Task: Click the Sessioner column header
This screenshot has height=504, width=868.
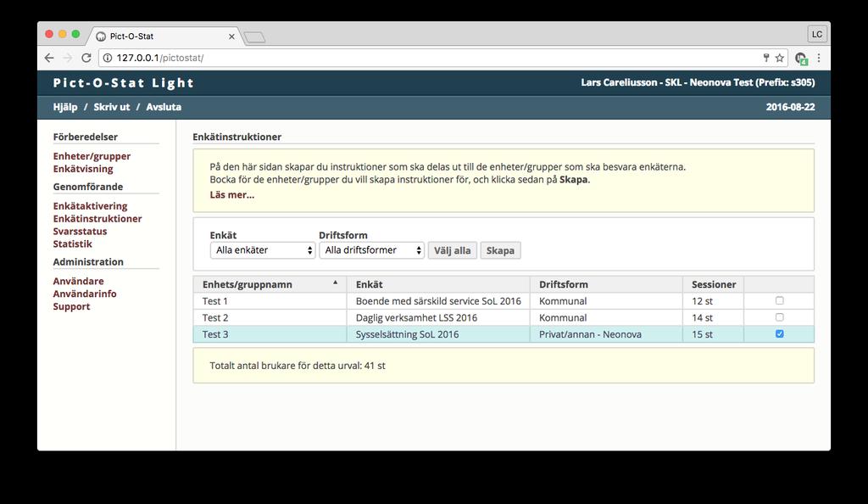Action: (714, 284)
